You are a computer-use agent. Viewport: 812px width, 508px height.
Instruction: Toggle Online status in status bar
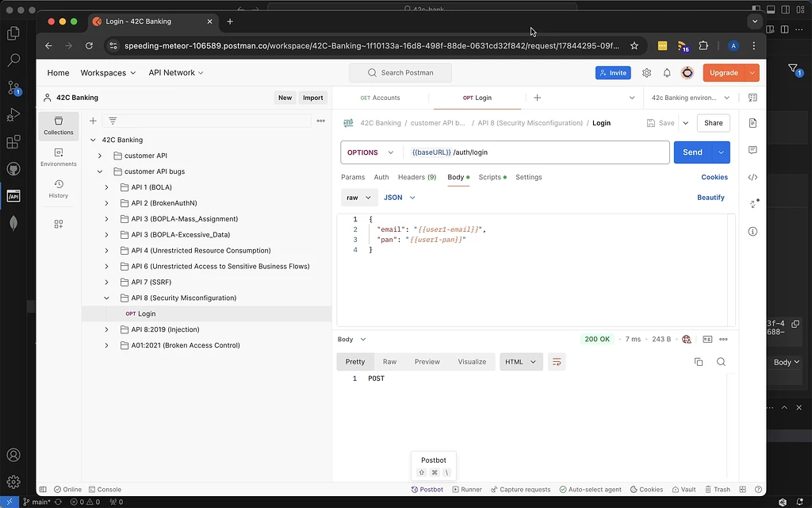[x=68, y=489]
